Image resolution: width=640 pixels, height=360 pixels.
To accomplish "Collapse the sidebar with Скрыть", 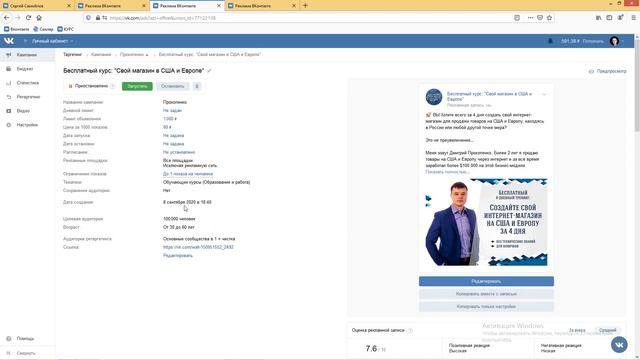I will pos(27,353).
